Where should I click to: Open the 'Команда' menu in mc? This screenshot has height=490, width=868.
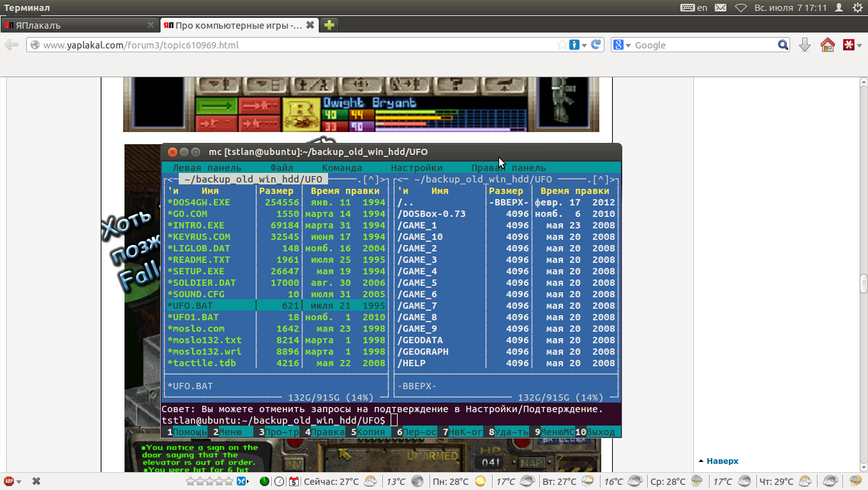pyautogui.click(x=342, y=168)
